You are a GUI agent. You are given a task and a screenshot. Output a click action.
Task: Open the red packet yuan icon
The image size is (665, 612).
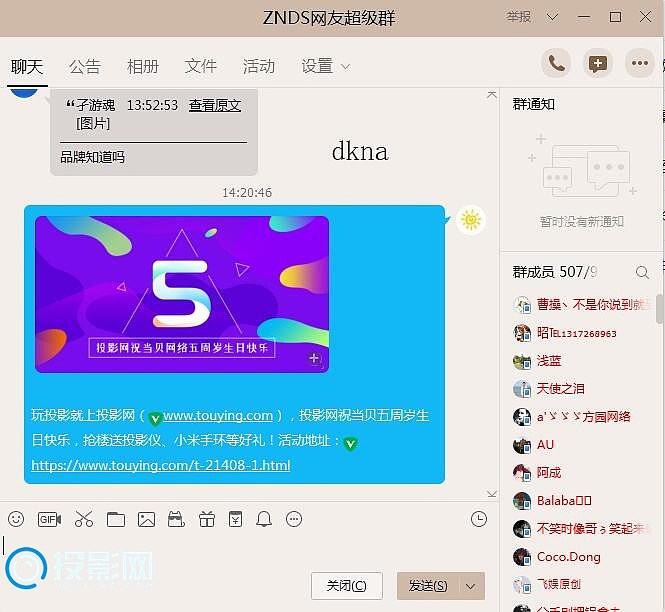[235, 519]
